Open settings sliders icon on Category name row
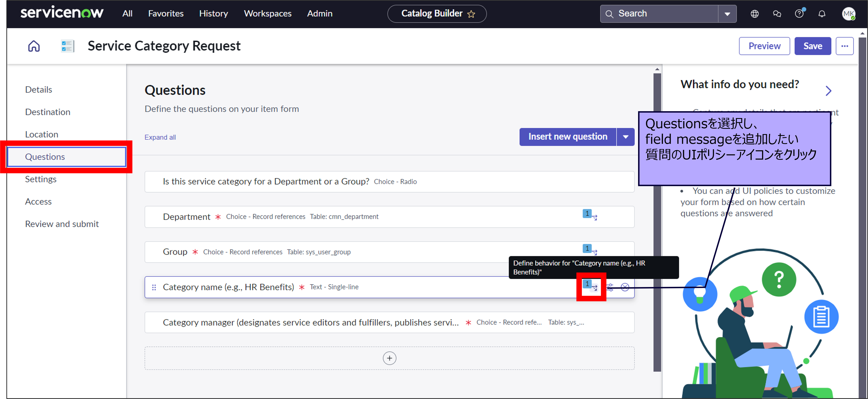868x399 pixels. point(610,287)
